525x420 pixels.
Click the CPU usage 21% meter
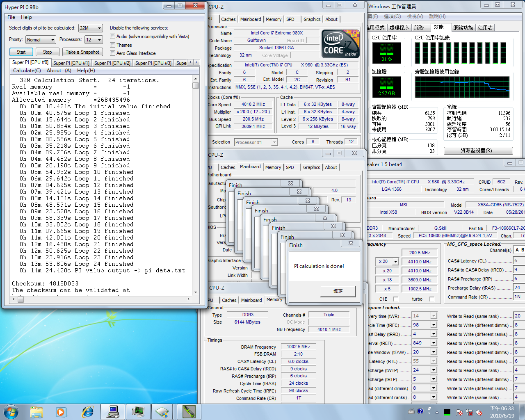click(386, 53)
